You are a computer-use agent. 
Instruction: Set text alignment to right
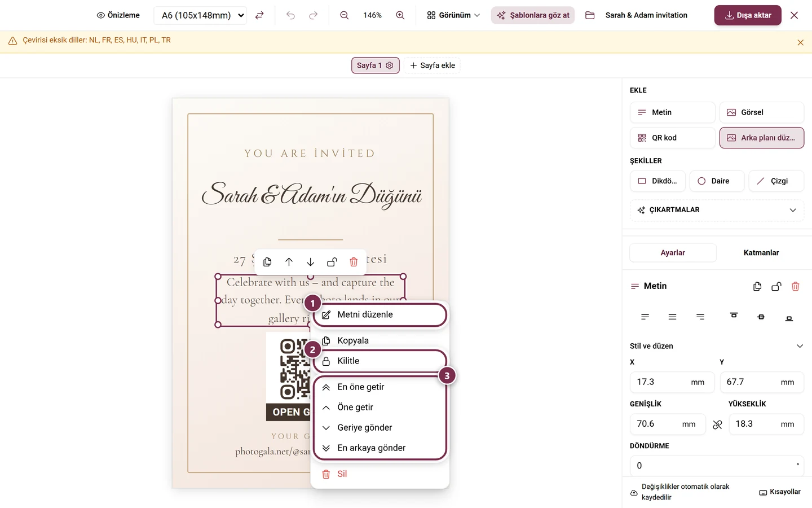[x=700, y=317]
